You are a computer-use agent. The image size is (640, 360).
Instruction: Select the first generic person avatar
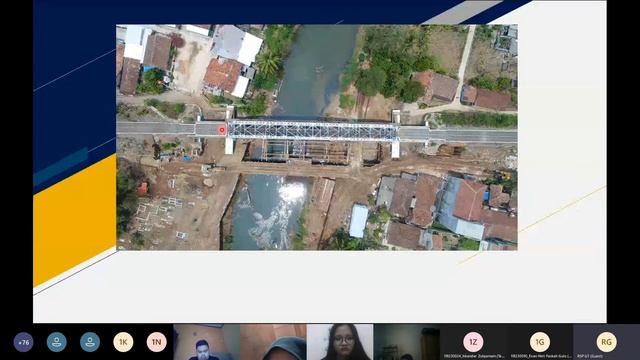tap(56, 342)
